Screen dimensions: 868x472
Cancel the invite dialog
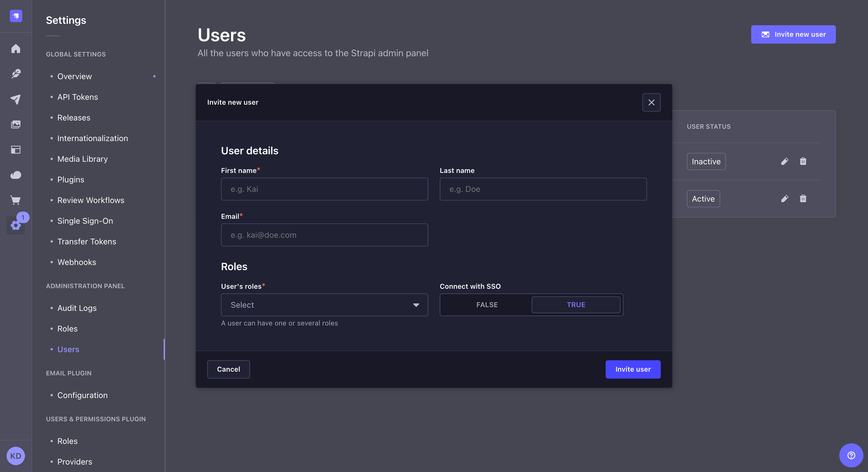(x=228, y=369)
